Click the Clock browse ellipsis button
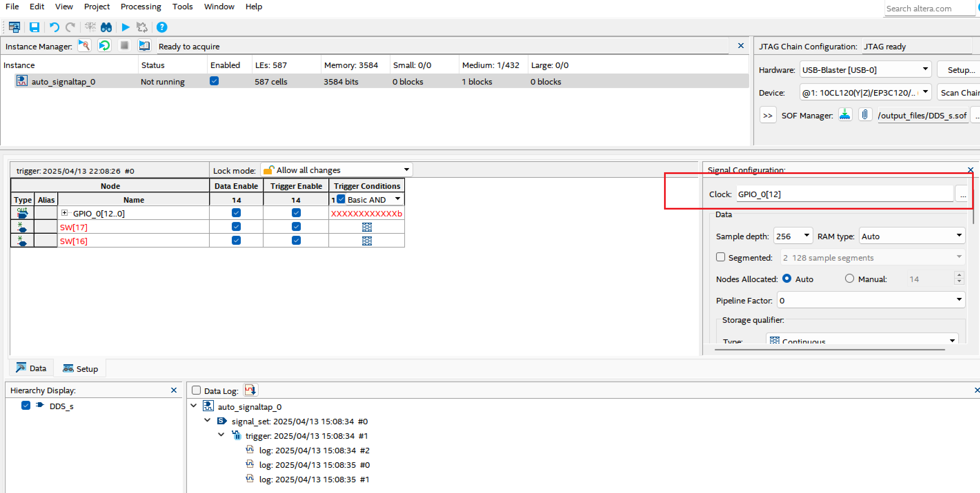Image resolution: width=980 pixels, height=493 pixels. click(x=962, y=194)
